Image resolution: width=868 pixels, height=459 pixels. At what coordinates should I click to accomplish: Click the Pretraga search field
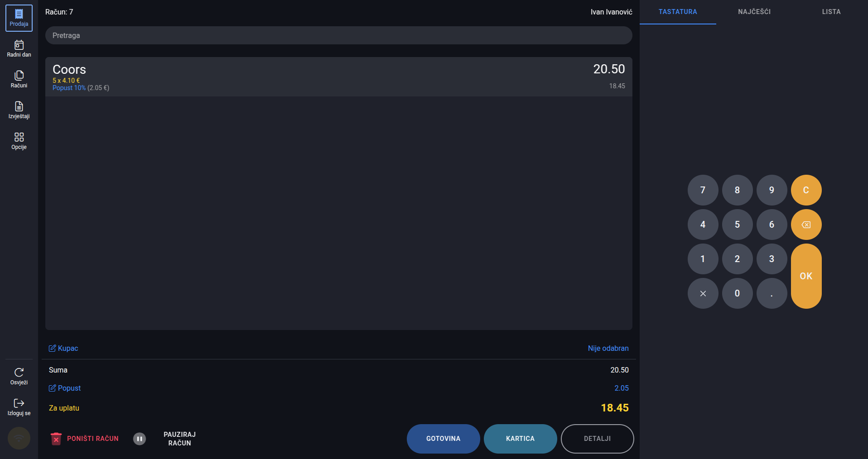pos(338,35)
